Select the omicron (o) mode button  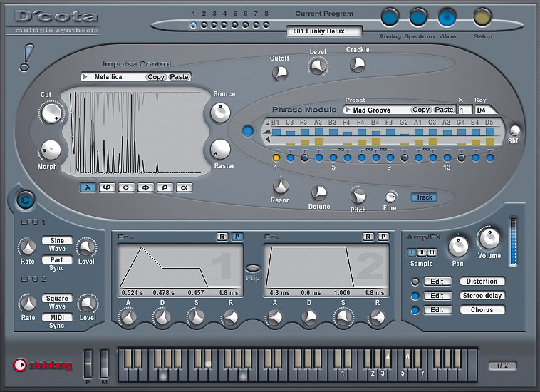tap(126, 187)
